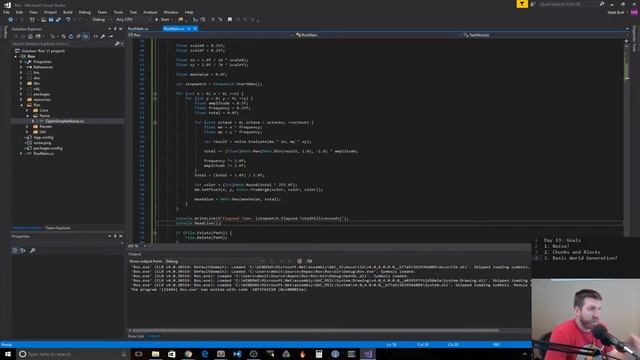
Task: Click the Solution Explorer Home icon
Action: pos(31,36)
